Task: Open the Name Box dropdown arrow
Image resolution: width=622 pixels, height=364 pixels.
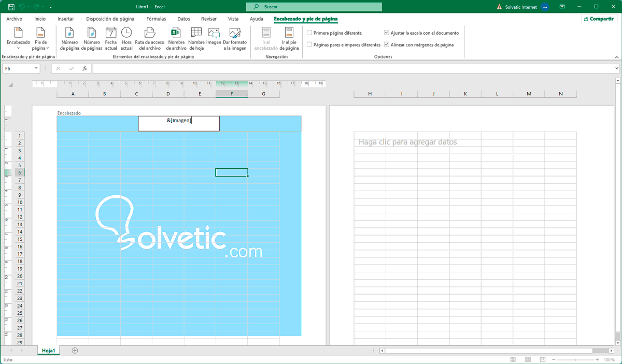Action: coord(36,68)
